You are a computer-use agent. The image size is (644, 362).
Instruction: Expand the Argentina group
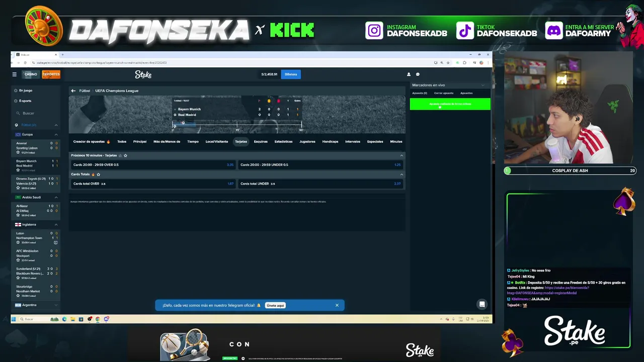56,305
